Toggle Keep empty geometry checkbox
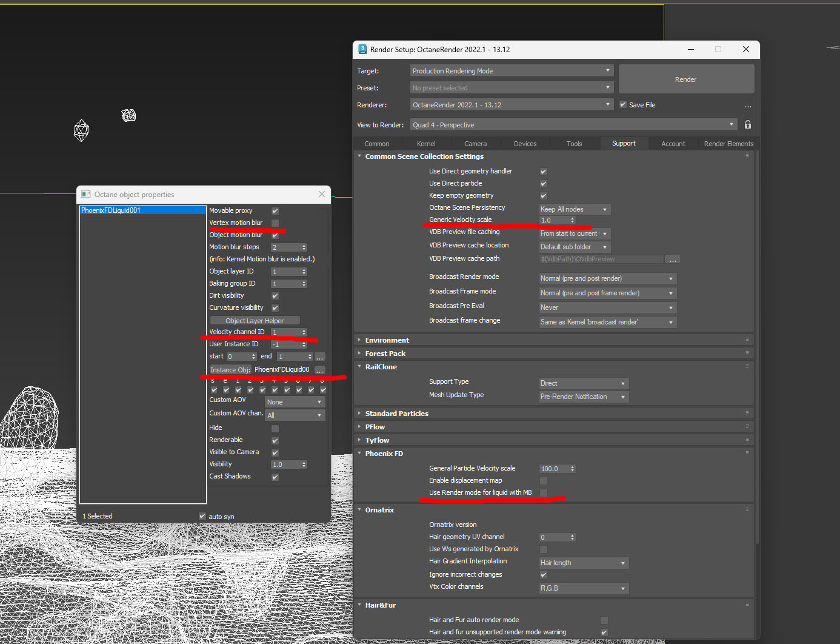Image resolution: width=840 pixels, height=644 pixels. click(x=544, y=196)
